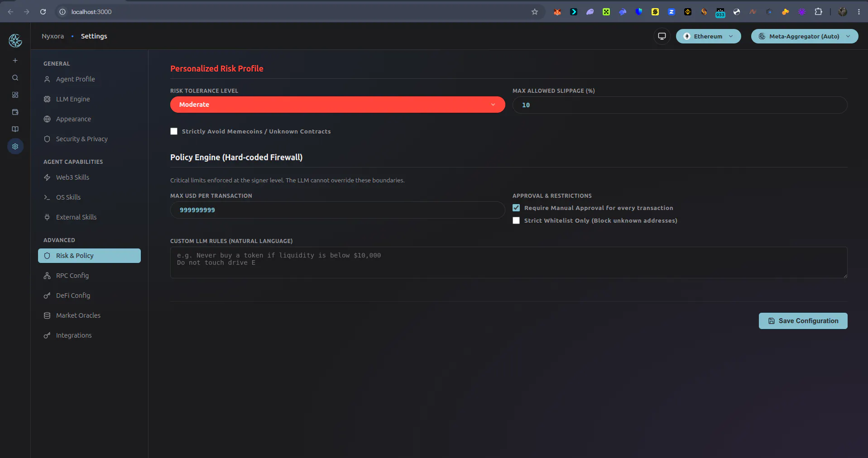Click the Settings breadcrumb
868x458 pixels.
[x=94, y=36]
